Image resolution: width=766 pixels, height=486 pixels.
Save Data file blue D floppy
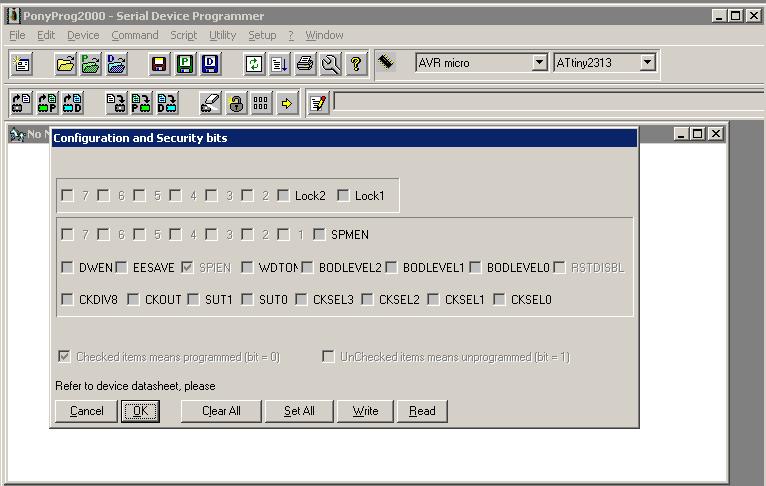[x=210, y=64]
